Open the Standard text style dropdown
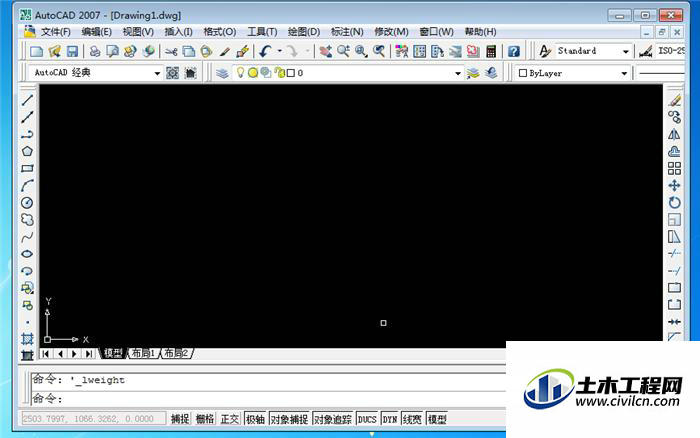700x438 pixels. (x=626, y=51)
